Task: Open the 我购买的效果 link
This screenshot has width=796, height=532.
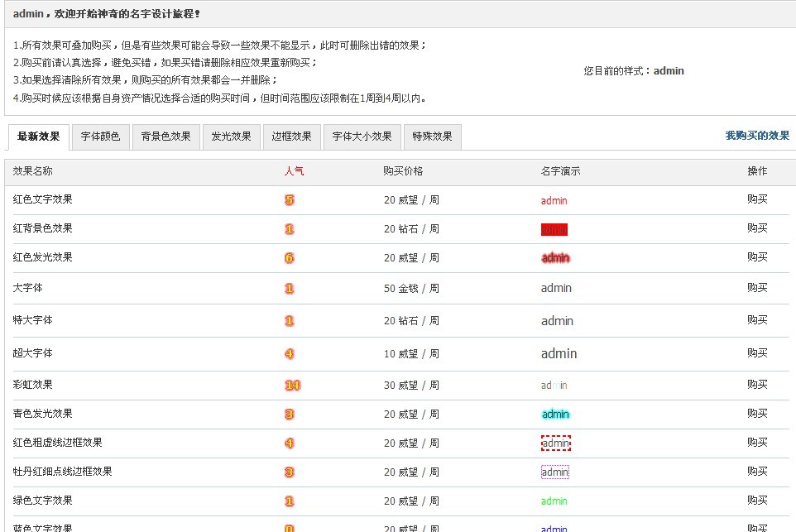Action: point(757,136)
